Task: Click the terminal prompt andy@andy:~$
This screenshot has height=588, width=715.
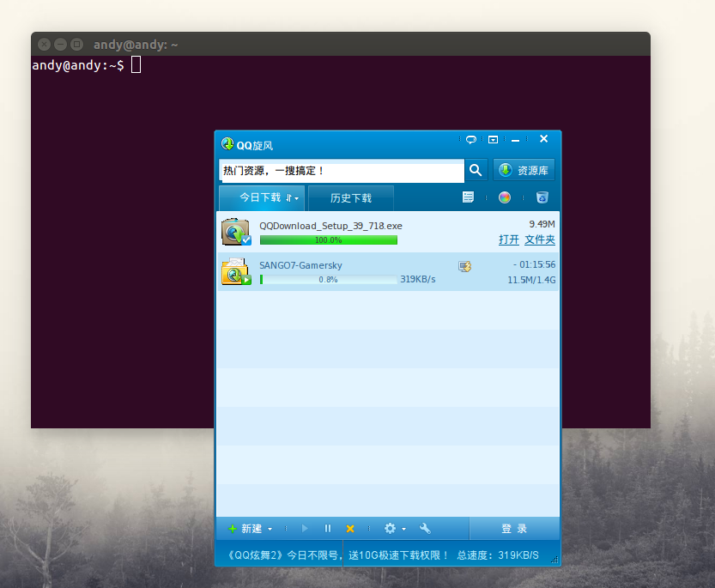Action: (x=78, y=65)
